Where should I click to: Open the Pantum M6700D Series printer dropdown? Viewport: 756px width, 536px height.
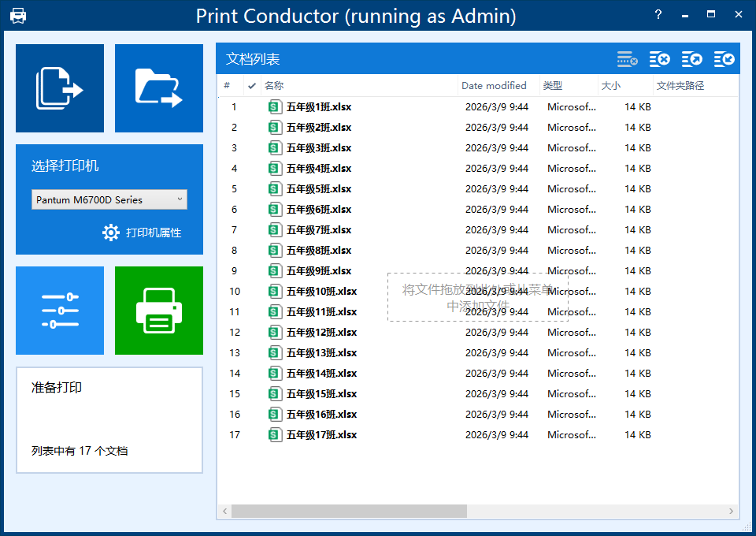(x=109, y=199)
